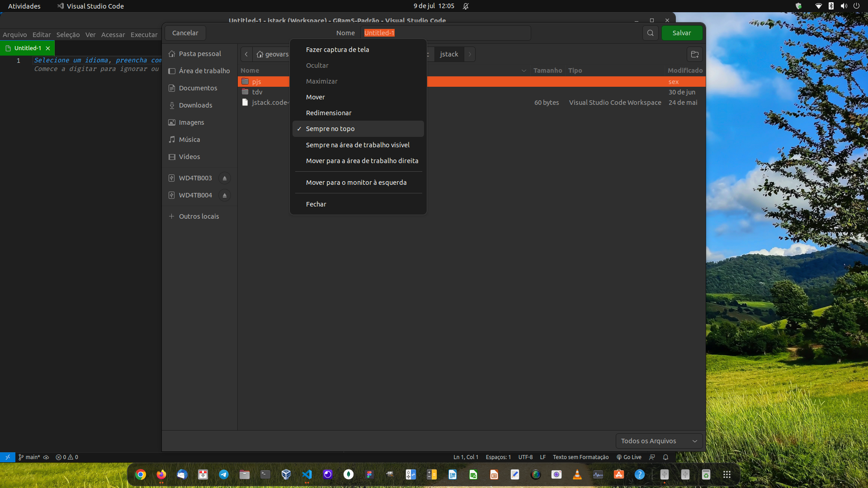
Task: Open the notifications bell in the status bar
Action: pos(665,457)
